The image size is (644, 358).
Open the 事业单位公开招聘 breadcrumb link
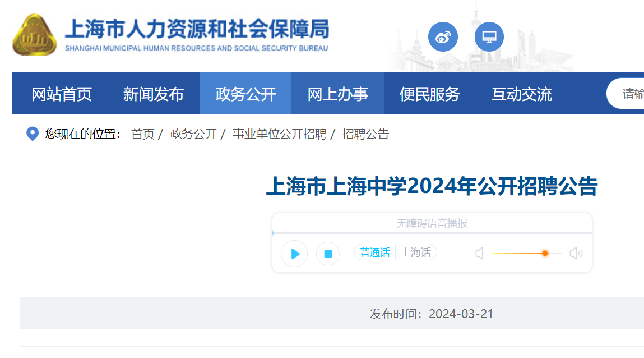click(x=280, y=134)
